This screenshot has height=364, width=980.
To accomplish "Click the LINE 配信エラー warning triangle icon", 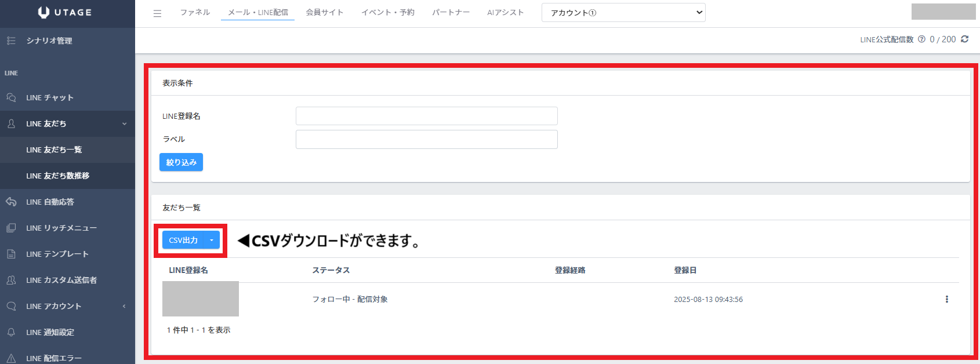I will pos(11,358).
